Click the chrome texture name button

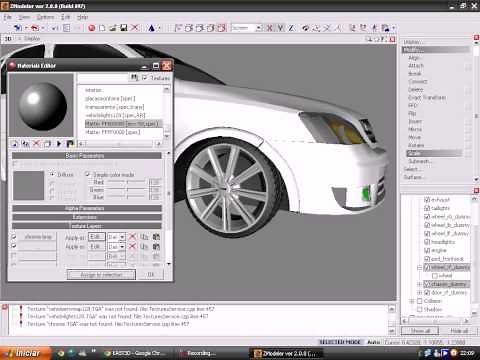click(x=38, y=237)
